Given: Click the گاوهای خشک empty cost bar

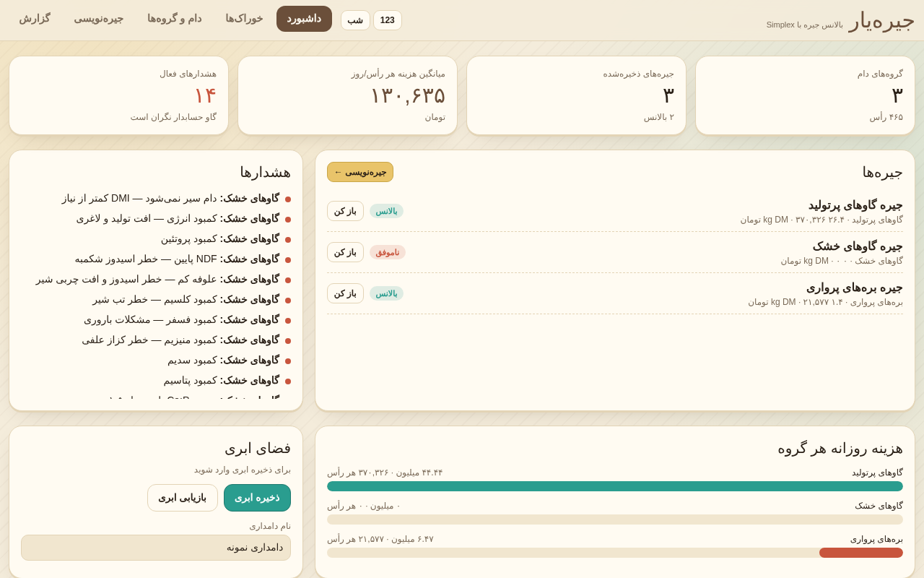Looking at the screenshot, I should (x=615, y=519).
